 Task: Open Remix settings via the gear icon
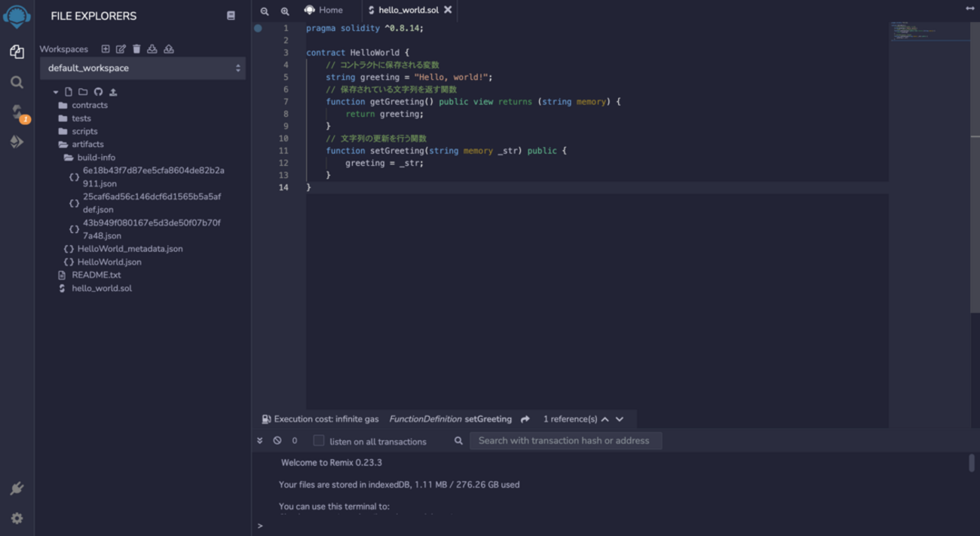[17, 518]
